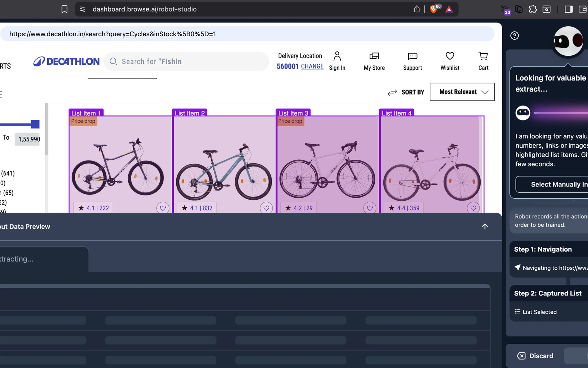Click the help question mark icon

pyautogui.click(x=514, y=35)
